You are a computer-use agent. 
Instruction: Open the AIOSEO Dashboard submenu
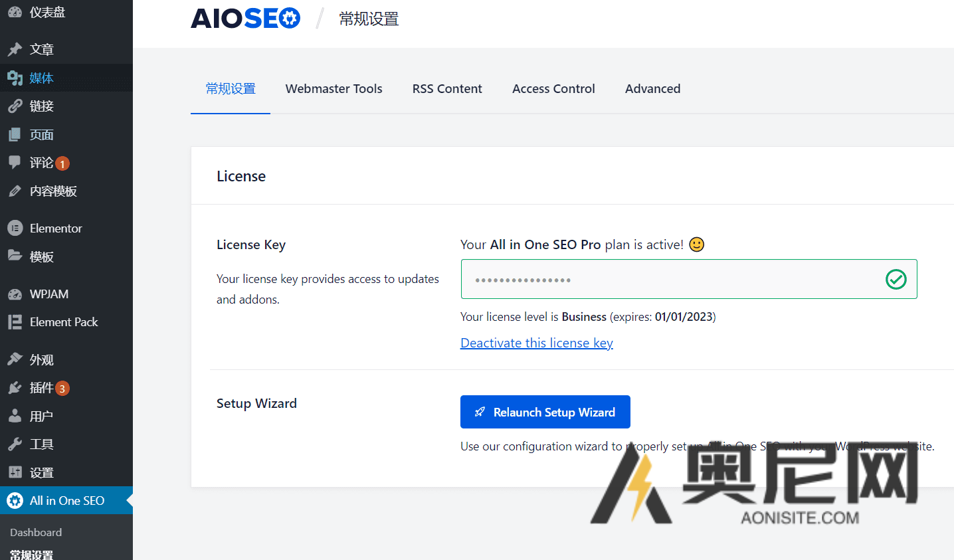pos(36,532)
